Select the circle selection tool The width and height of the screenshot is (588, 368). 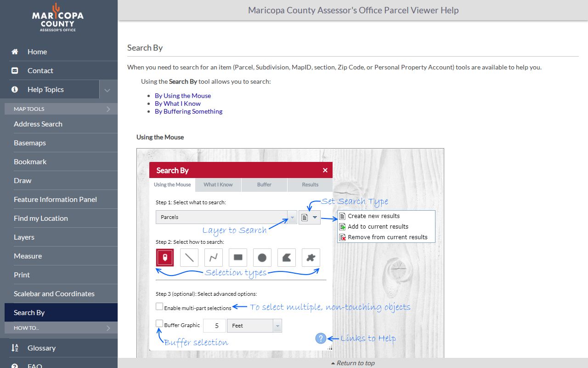[x=262, y=258]
